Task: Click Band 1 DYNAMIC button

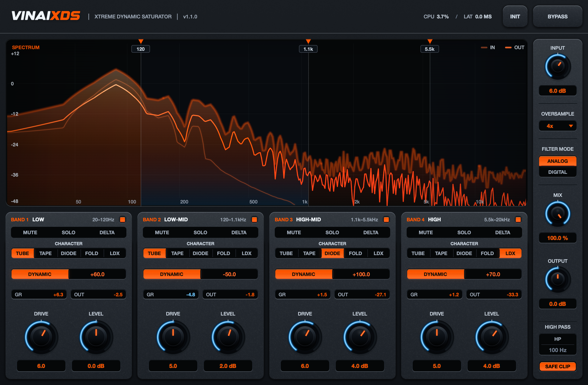Action: [40, 274]
